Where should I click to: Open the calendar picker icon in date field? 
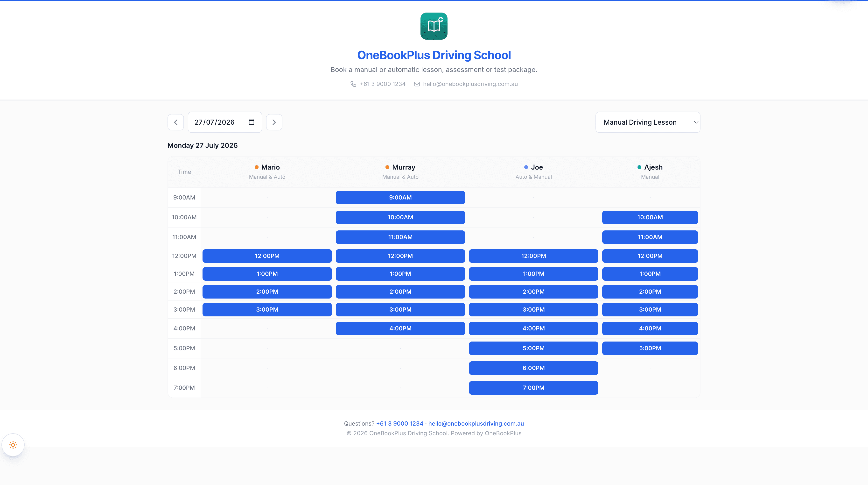click(251, 122)
